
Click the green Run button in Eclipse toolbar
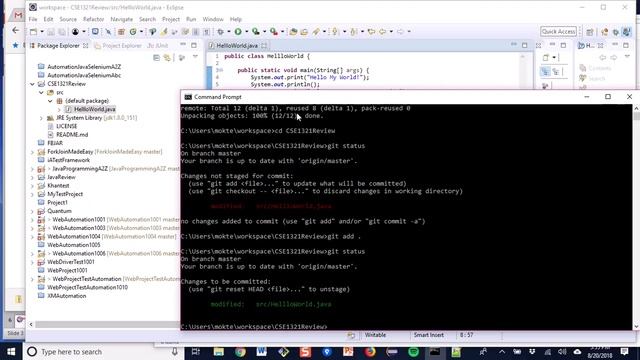pos(238,31)
